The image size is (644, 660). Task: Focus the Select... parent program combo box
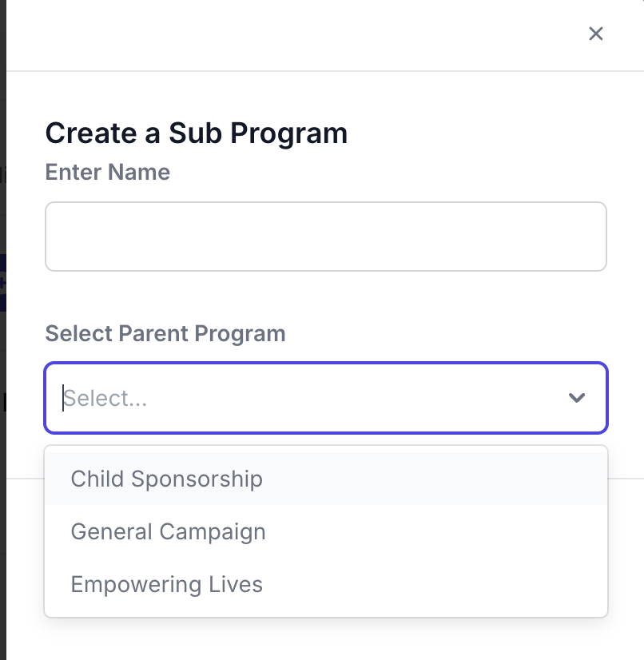pyautogui.click(x=312, y=398)
